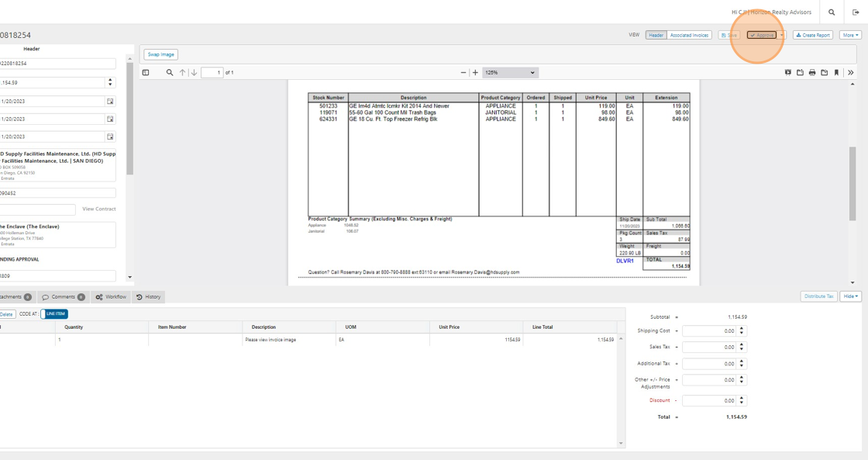Click the open file icon in PDF toolbar
Screen dimensions: 868x460
point(800,73)
